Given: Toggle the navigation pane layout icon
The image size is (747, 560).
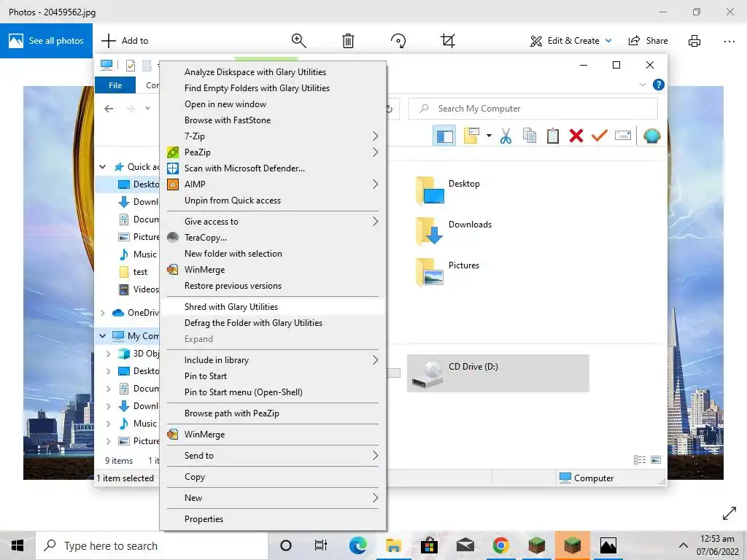Looking at the screenshot, I should [x=444, y=136].
